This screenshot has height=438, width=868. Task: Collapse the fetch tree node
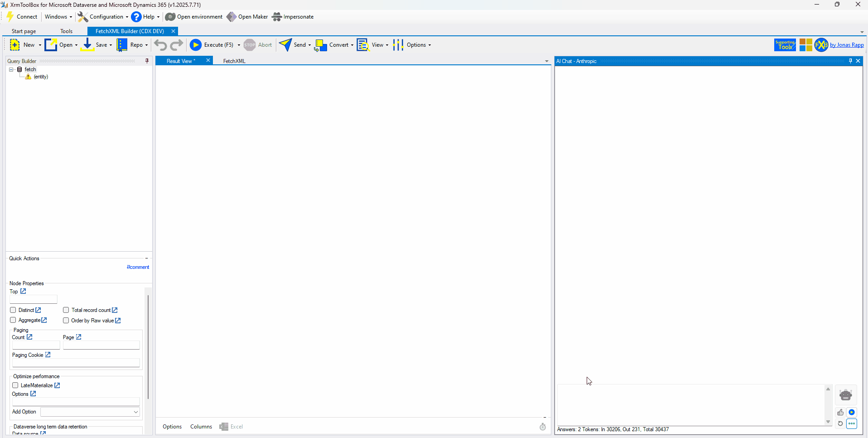11,69
